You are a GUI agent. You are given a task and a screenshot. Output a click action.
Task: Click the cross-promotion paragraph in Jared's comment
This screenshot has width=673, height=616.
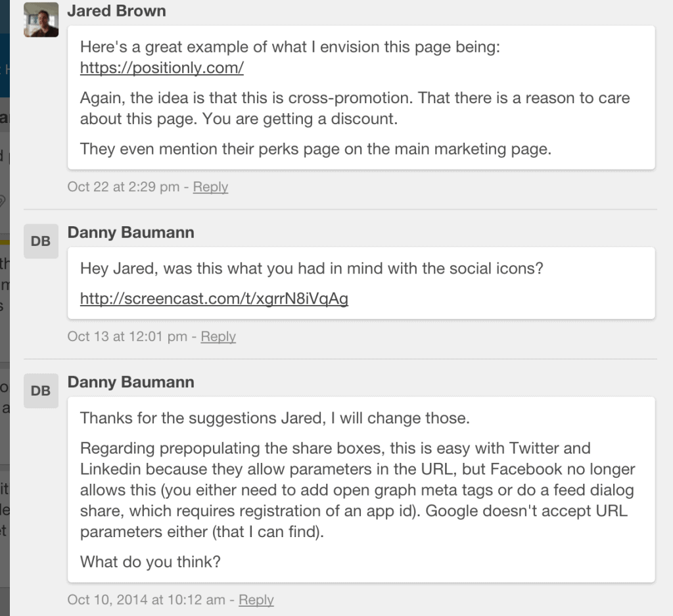355,108
